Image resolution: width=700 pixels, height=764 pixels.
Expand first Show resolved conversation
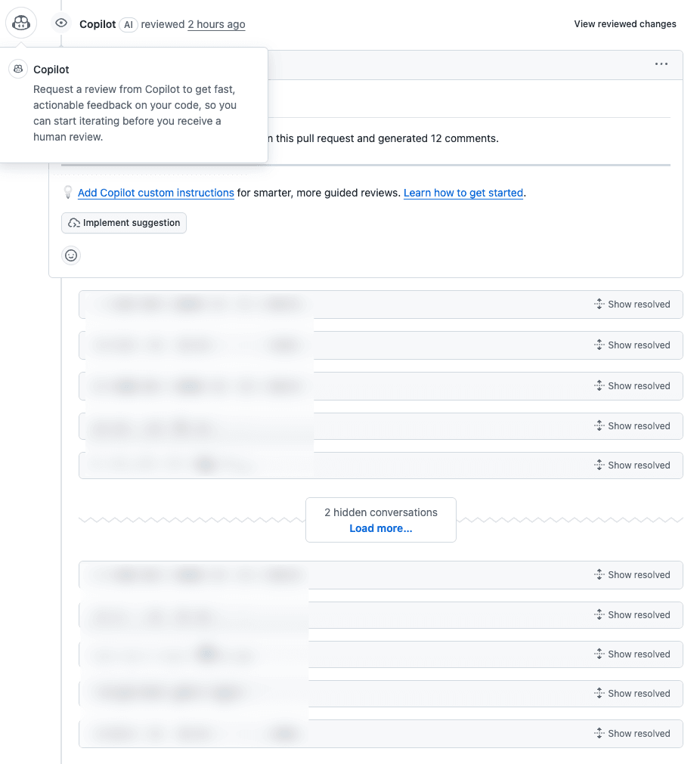click(x=639, y=305)
